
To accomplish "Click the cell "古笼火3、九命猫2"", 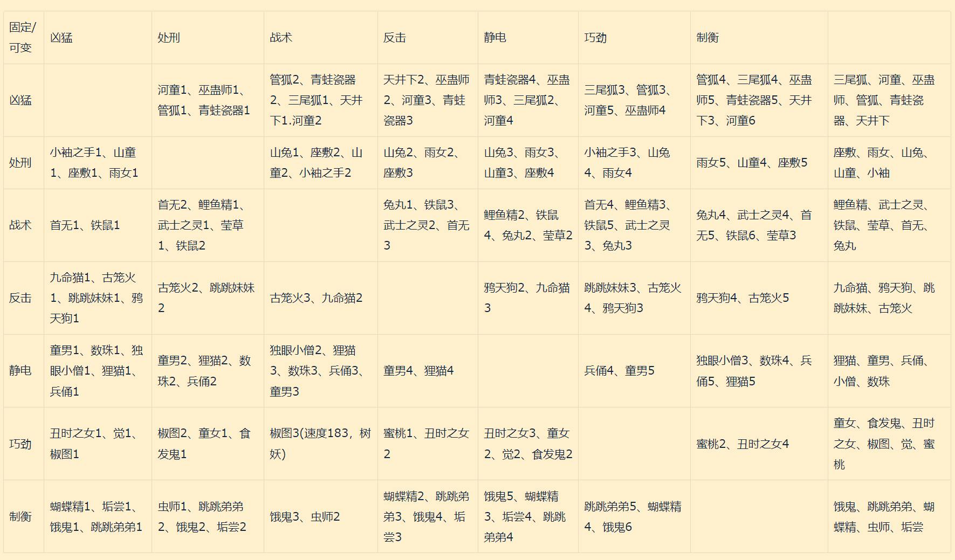I will [321, 298].
